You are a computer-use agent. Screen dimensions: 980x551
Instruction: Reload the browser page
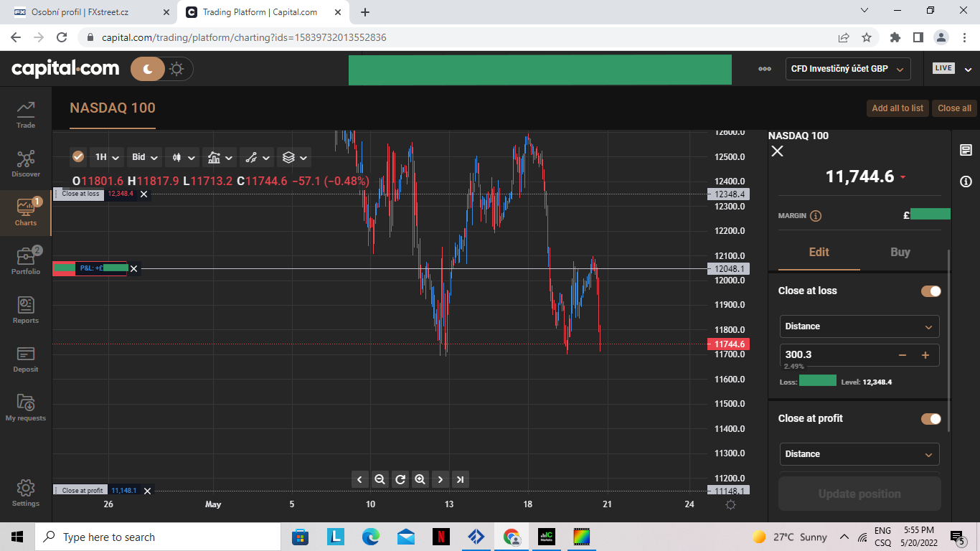click(62, 37)
